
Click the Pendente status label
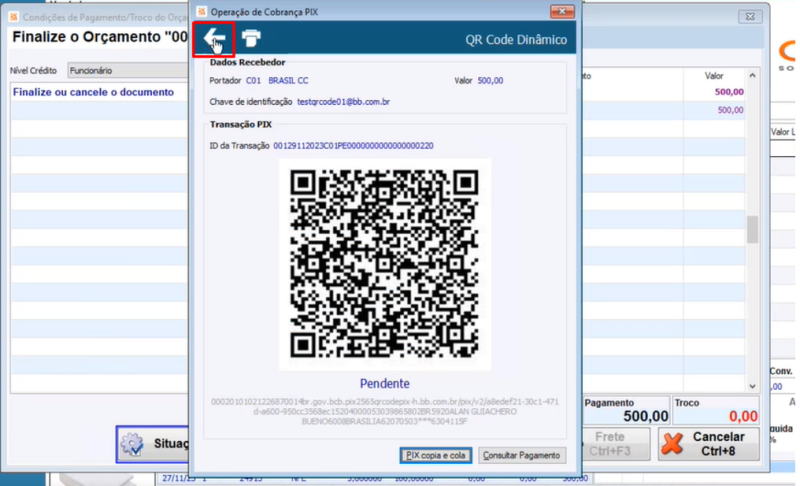(x=385, y=383)
